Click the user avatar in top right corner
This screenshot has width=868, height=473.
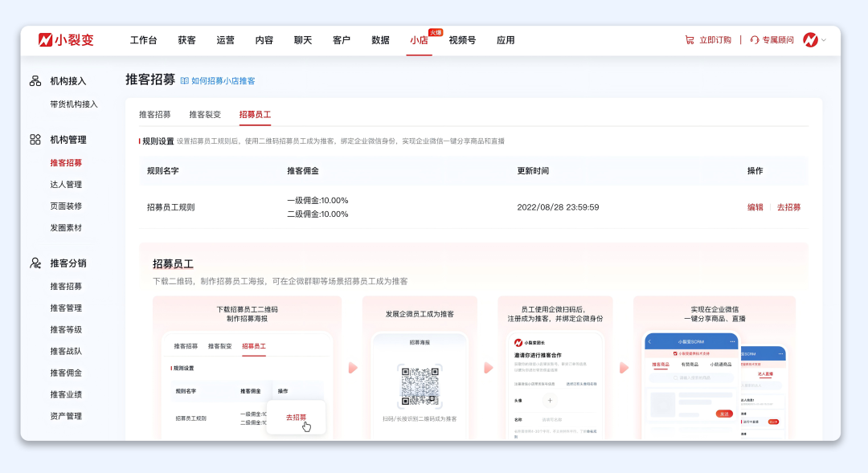click(x=809, y=39)
